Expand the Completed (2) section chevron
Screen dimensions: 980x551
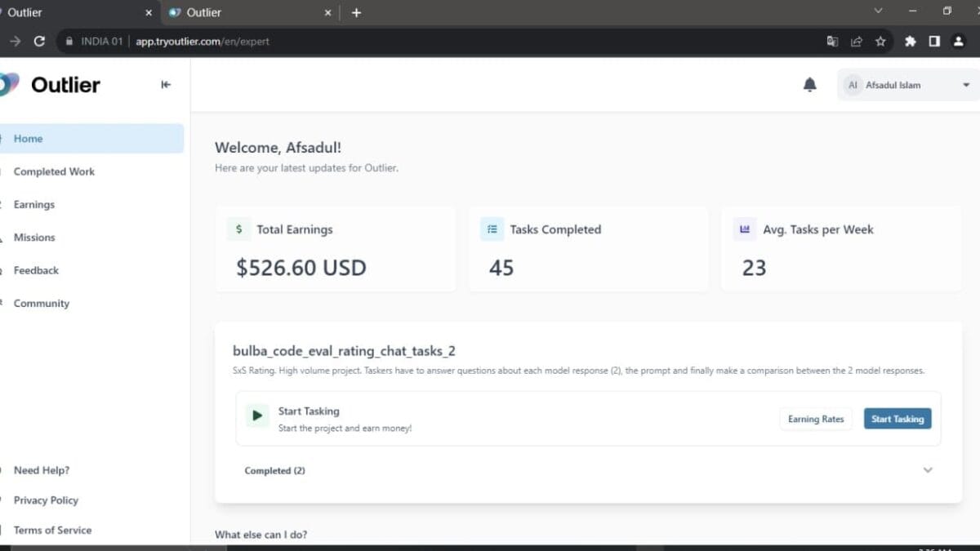pyautogui.click(x=928, y=470)
